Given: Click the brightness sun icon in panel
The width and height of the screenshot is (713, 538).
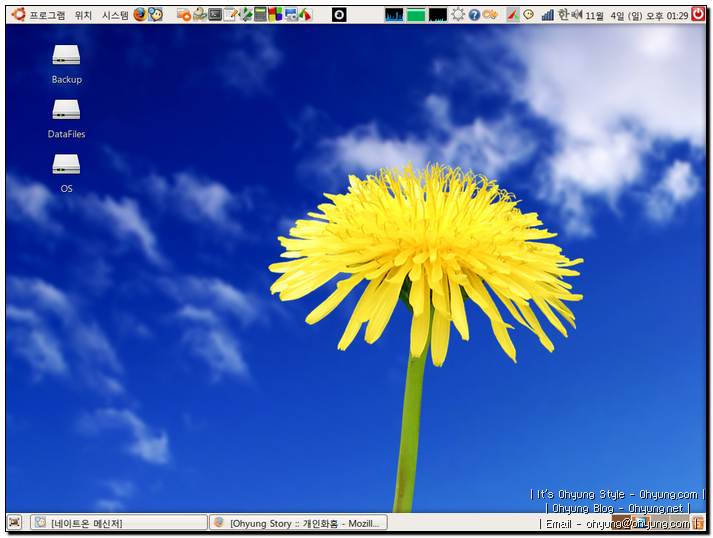Looking at the screenshot, I should tap(458, 15).
